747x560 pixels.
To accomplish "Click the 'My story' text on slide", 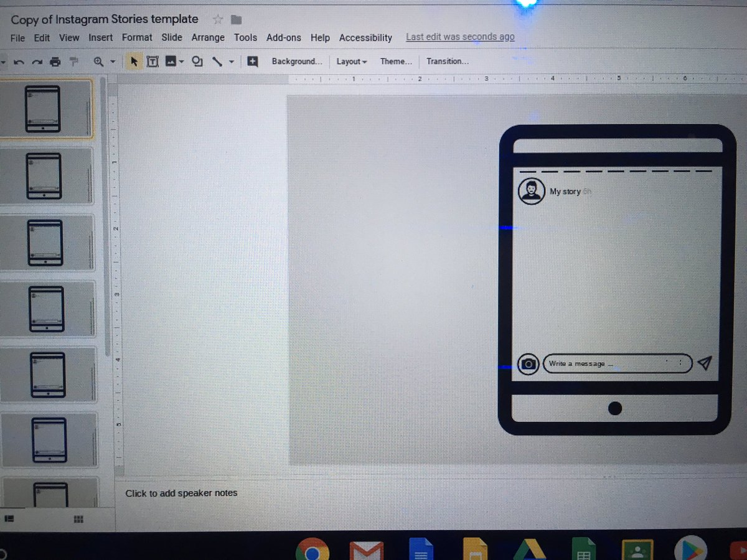I will (x=565, y=192).
